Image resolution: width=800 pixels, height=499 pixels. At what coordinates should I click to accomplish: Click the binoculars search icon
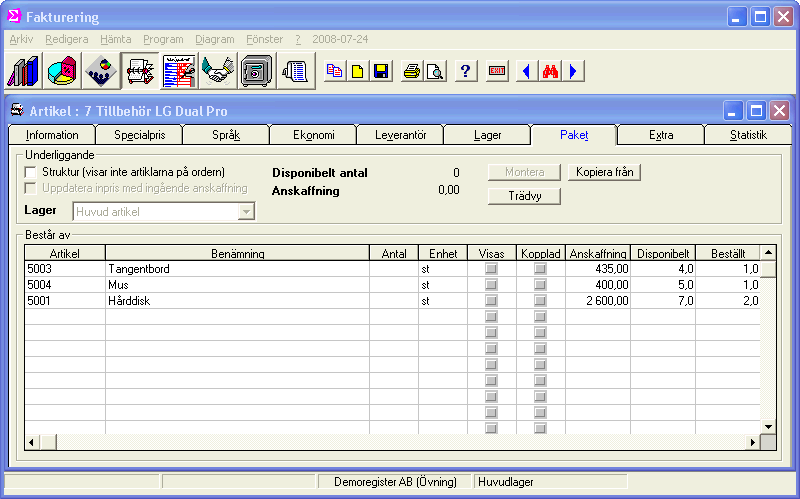tap(549, 71)
